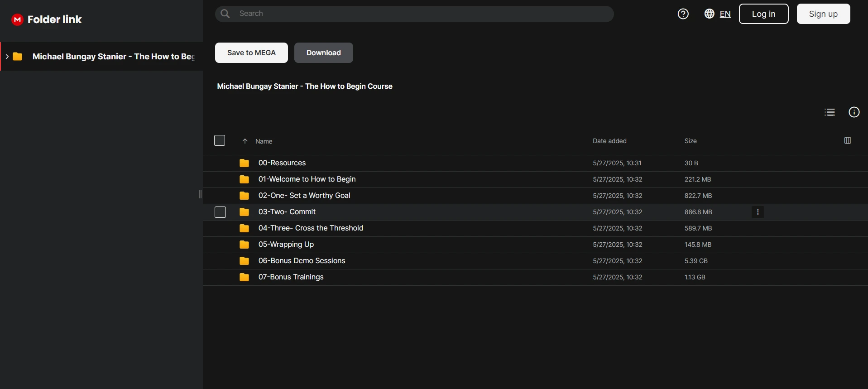Open the folder info panel icon
Viewport: 868px width, 389px height.
click(854, 112)
